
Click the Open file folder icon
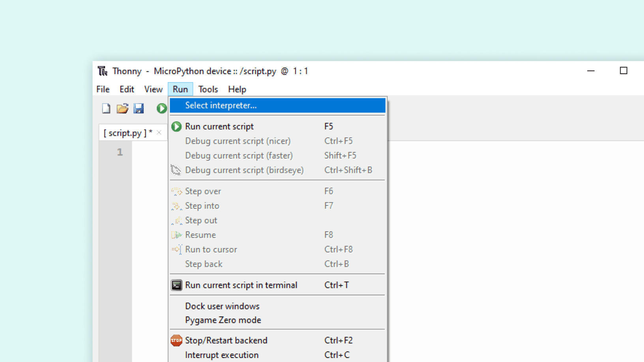122,108
